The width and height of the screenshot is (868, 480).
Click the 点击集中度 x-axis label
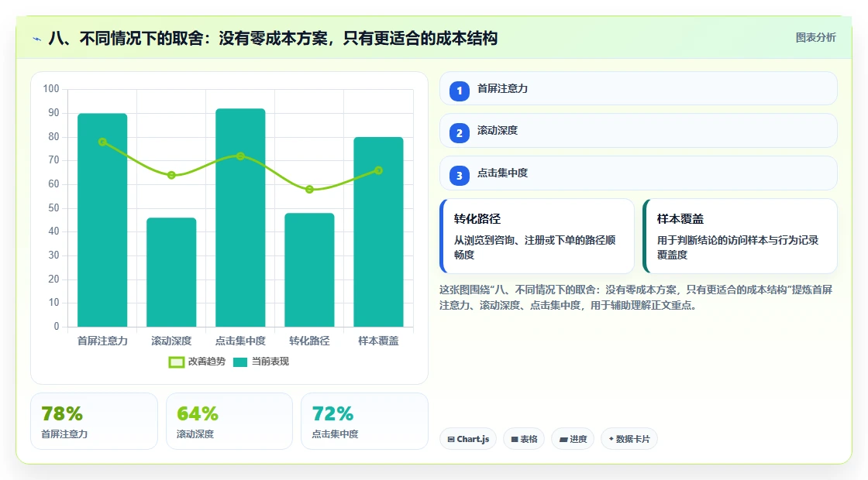(240, 341)
